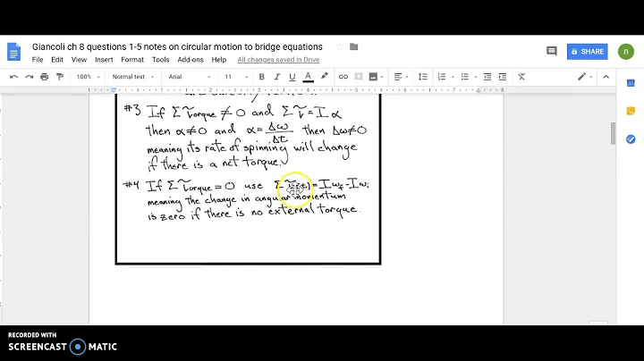Increase the indent
The width and height of the screenshot is (644, 361).
pyautogui.click(x=503, y=77)
